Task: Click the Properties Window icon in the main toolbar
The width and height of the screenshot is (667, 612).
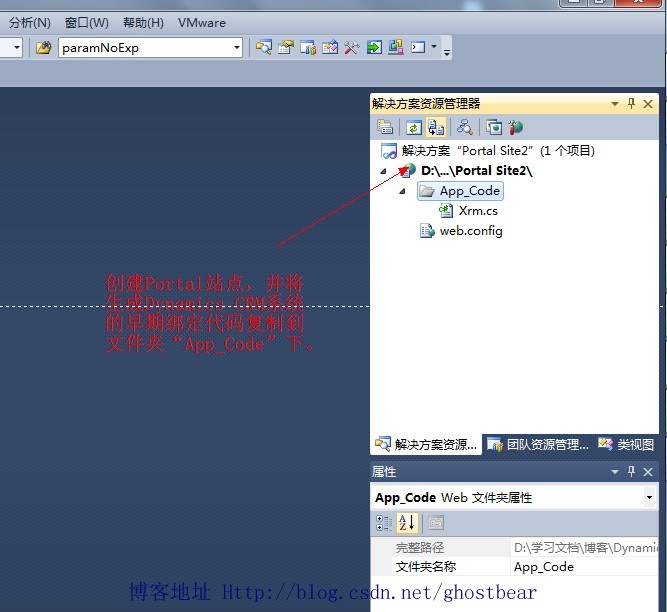Action: click(286, 47)
